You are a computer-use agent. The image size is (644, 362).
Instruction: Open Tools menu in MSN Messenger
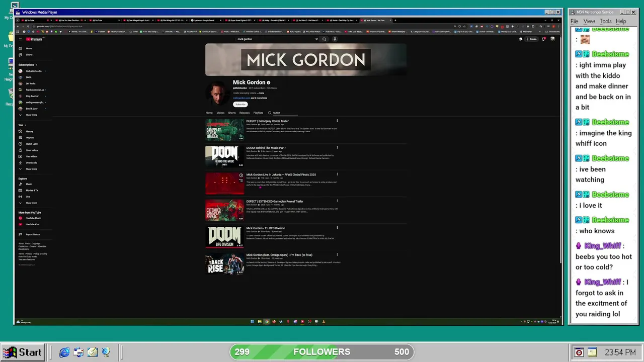606,21
